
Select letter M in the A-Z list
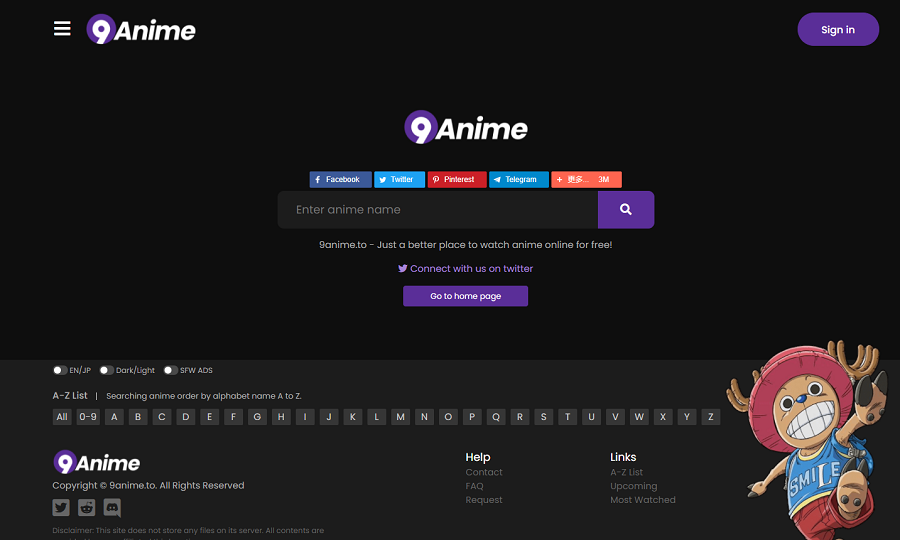coord(401,417)
